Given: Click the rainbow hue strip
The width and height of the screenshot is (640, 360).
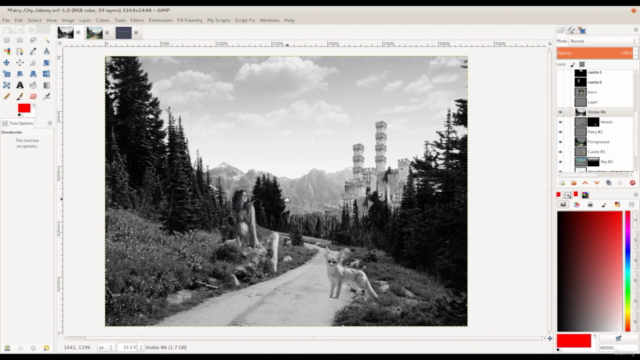Looking at the screenshot, I should coord(628,271).
